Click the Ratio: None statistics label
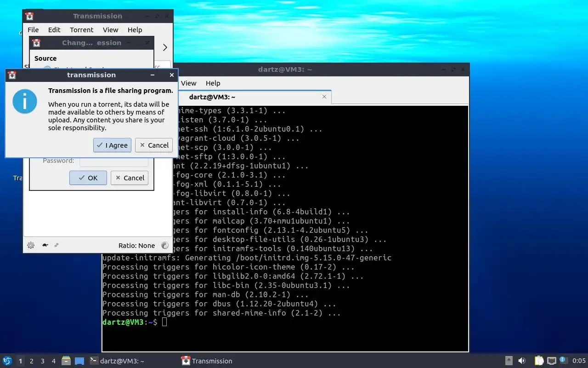The image size is (588, 368). click(136, 246)
